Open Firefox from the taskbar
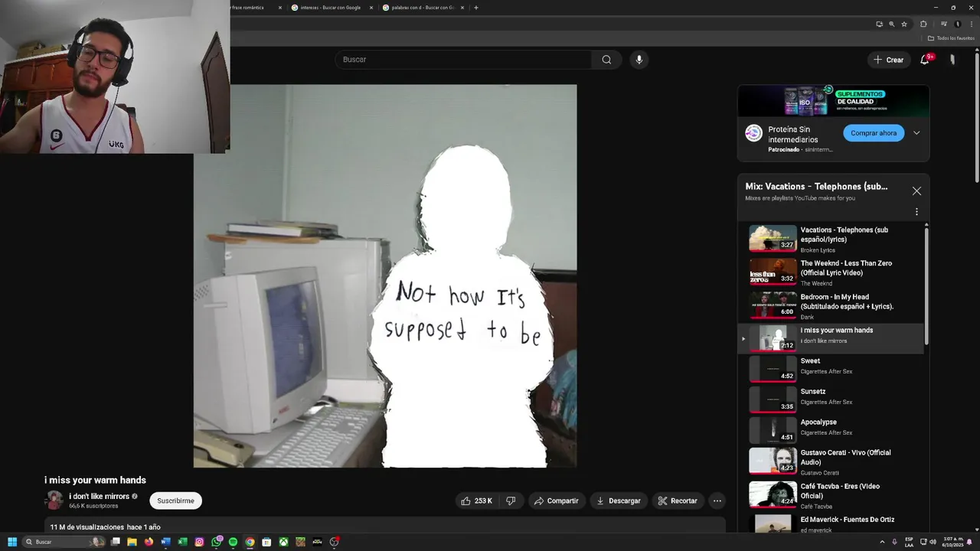 point(149,542)
